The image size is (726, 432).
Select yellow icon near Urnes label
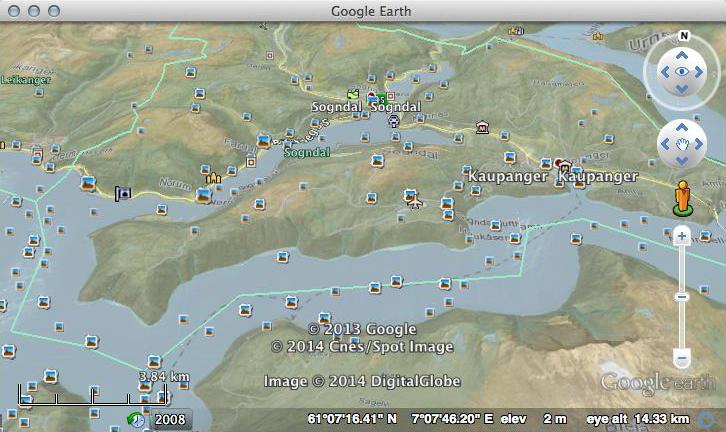[x=598, y=36]
